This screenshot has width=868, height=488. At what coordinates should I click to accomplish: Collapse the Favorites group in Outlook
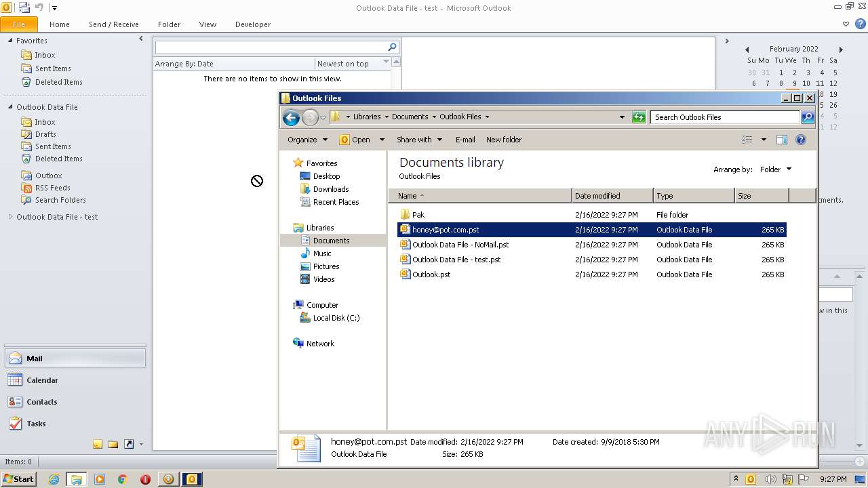pyautogui.click(x=10, y=41)
